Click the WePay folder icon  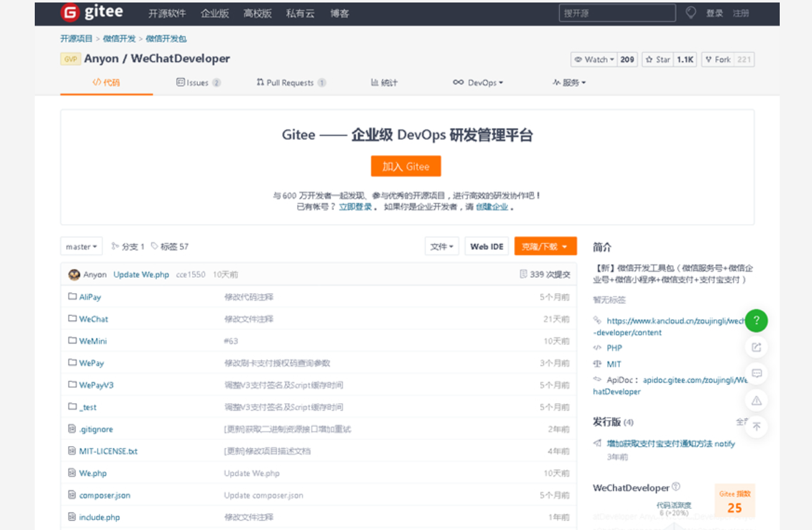point(72,363)
